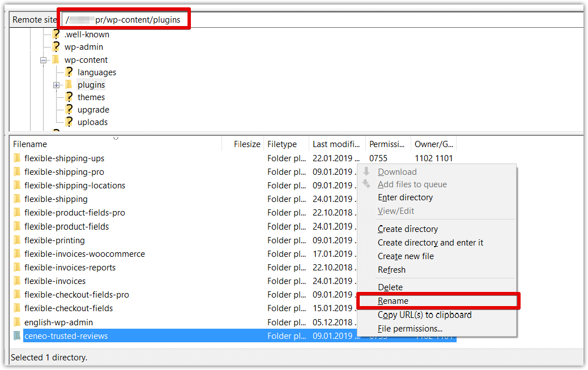588x370 pixels.
Task: Select the .well-known tree item
Action: tap(87, 35)
